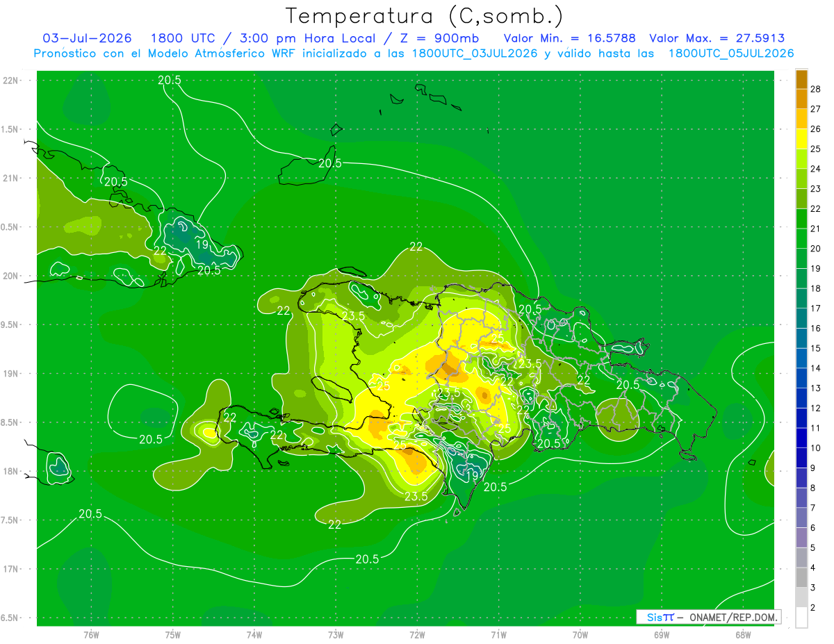
Task: Click the '21N' latitude axis label
Action: pyautogui.click(x=11, y=178)
